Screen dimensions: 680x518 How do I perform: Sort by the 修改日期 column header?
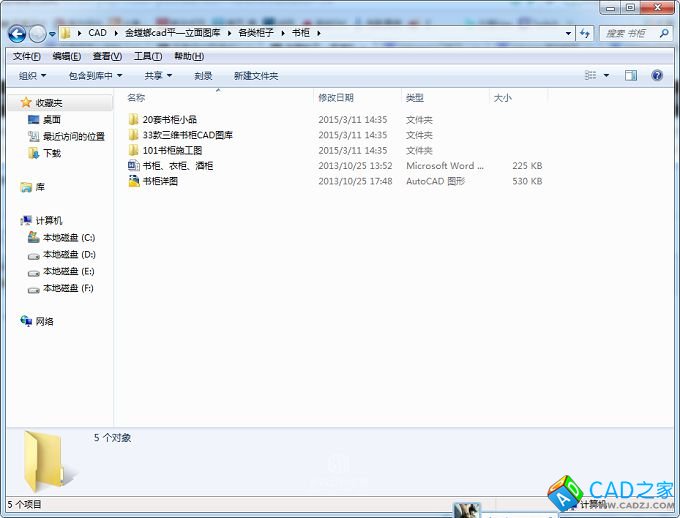pyautogui.click(x=336, y=98)
